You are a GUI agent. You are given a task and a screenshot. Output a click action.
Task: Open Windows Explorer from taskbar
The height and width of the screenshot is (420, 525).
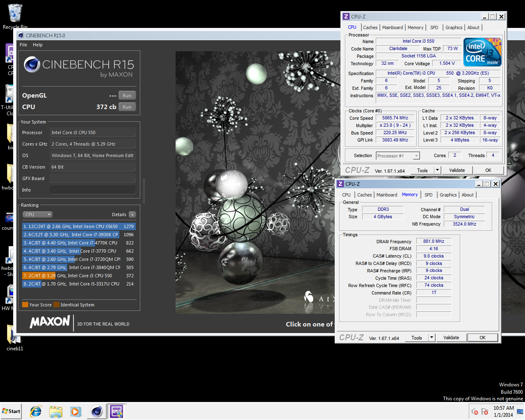(55, 411)
